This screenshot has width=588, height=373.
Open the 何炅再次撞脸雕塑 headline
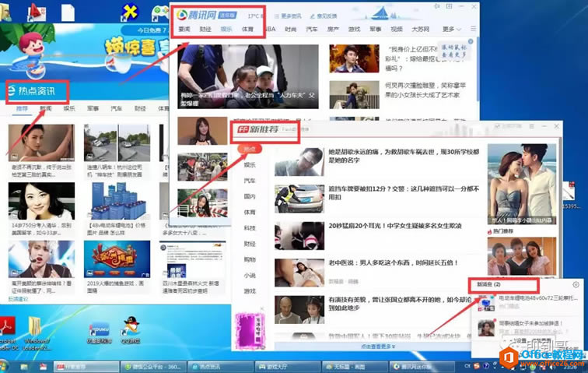click(x=425, y=90)
